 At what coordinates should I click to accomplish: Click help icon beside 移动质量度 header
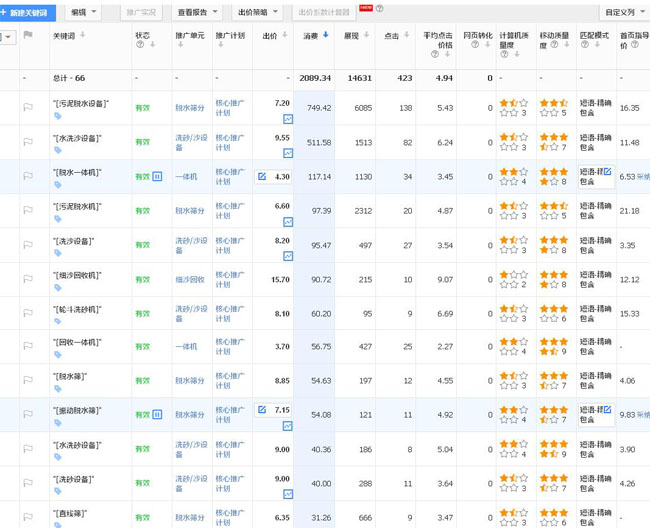(554, 45)
